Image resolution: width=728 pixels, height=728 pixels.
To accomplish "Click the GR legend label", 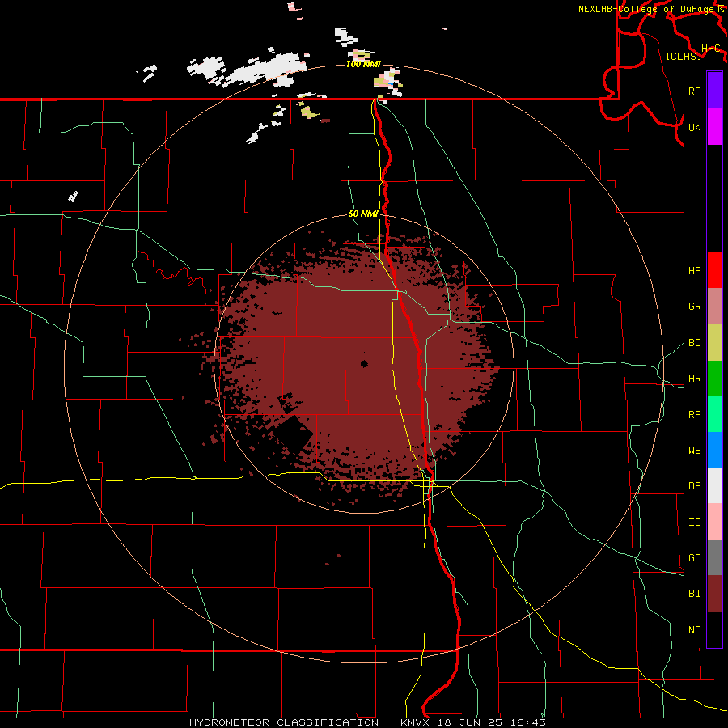I will [695, 307].
